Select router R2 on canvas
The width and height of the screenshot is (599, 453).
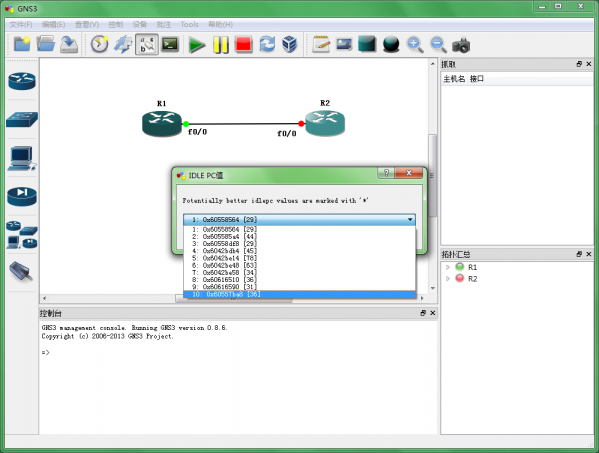[x=325, y=123]
